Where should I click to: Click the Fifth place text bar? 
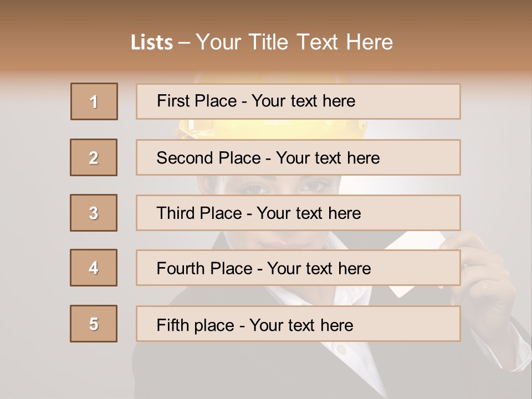(298, 324)
